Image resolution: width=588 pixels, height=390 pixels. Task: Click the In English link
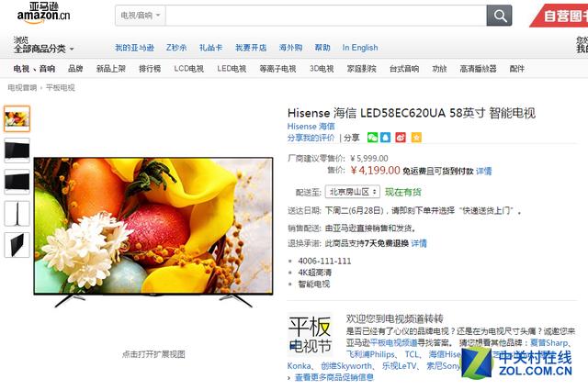click(x=359, y=48)
